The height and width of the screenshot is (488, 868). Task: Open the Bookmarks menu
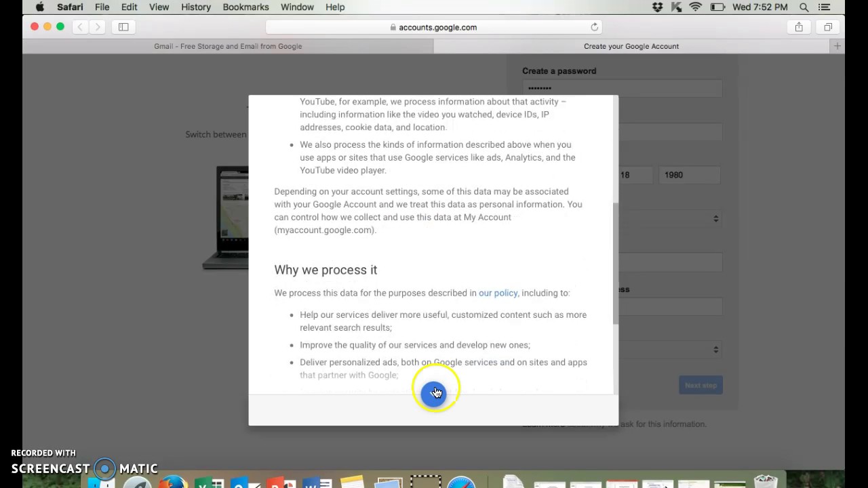click(245, 7)
